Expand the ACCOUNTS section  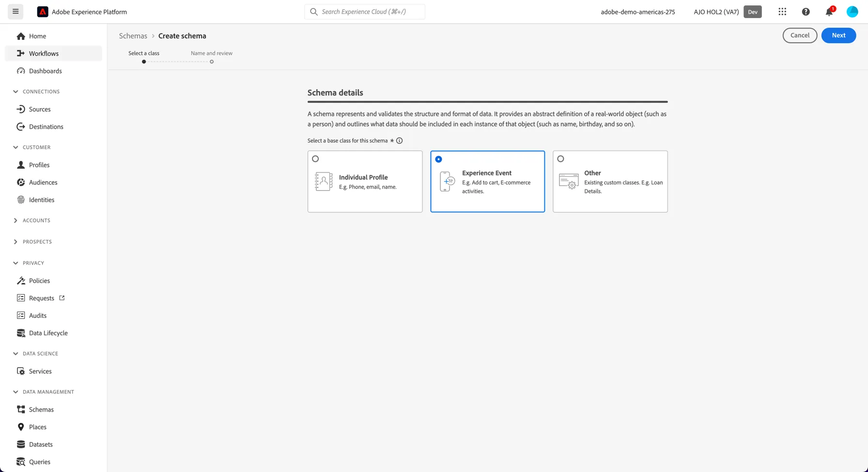coord(15,220)
